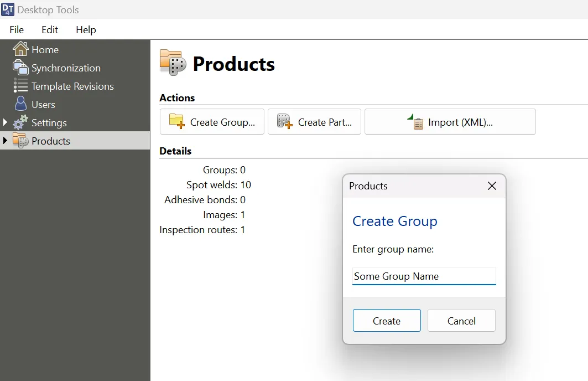Open the Users section
The image size is (588, 381).
(x=43, y=104)
